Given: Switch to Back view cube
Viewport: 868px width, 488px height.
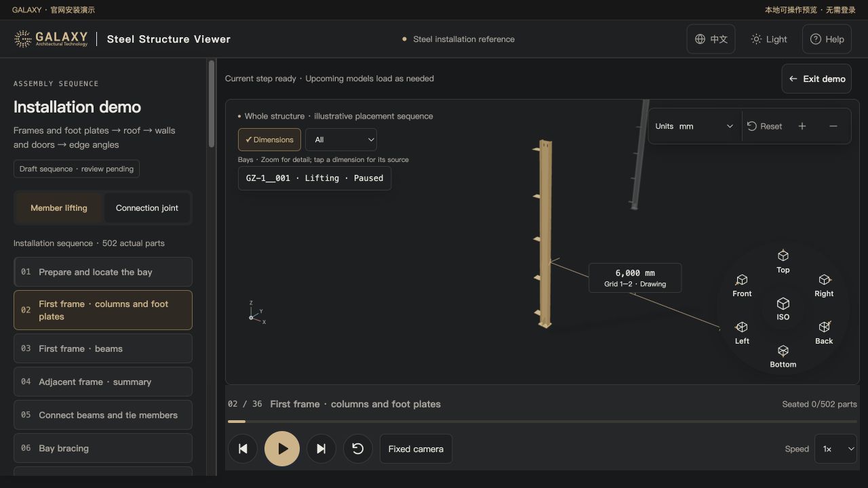Looking at the screenshot, I should click(x=824, y=333).
